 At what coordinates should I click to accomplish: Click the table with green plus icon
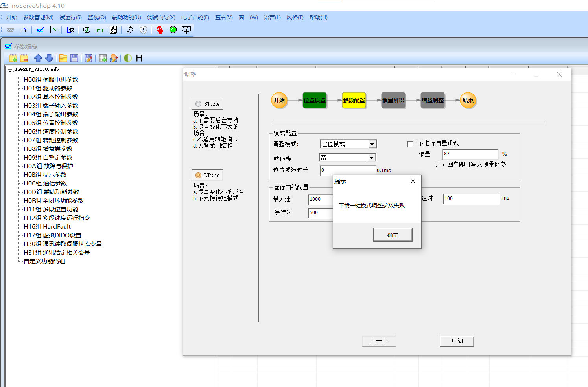[103, 58]
